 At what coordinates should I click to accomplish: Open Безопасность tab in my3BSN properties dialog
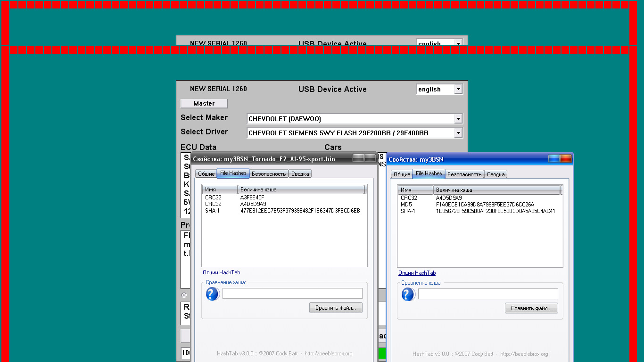tap(465, 174)
